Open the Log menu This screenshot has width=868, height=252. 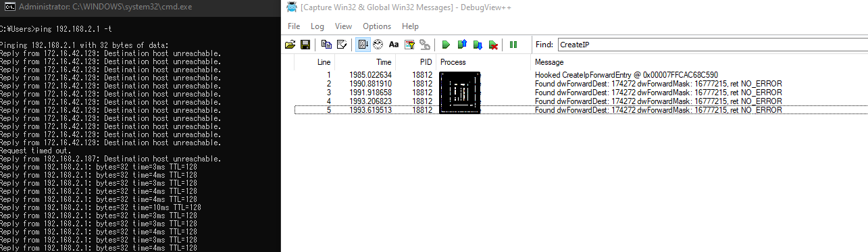click(317, 26)
